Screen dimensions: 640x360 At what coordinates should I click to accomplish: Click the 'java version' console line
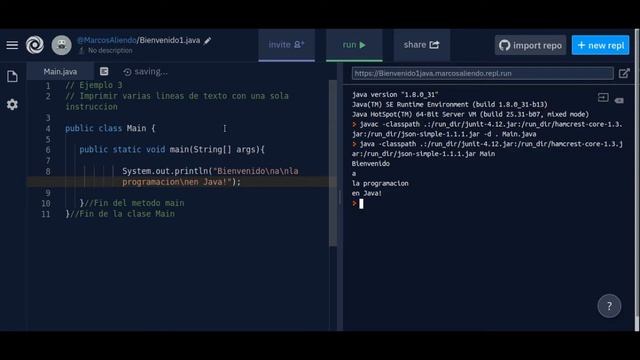click(395, 94)
